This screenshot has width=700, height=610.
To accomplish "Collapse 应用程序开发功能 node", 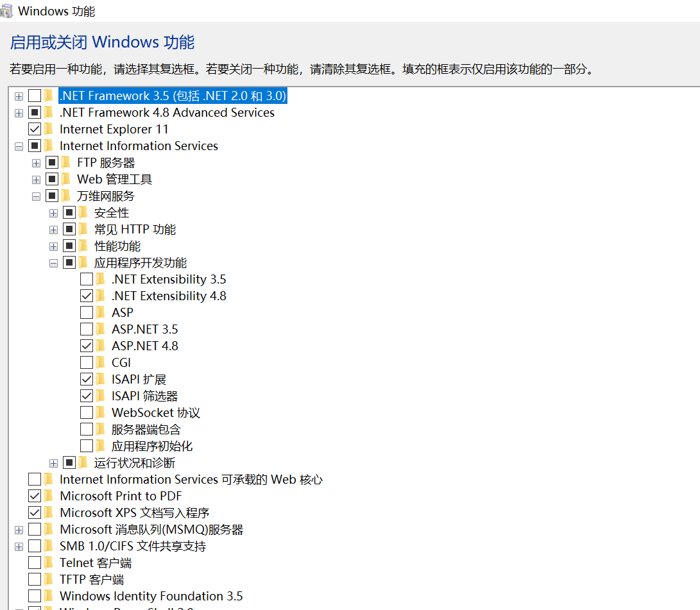I will [x=53, y=263].
